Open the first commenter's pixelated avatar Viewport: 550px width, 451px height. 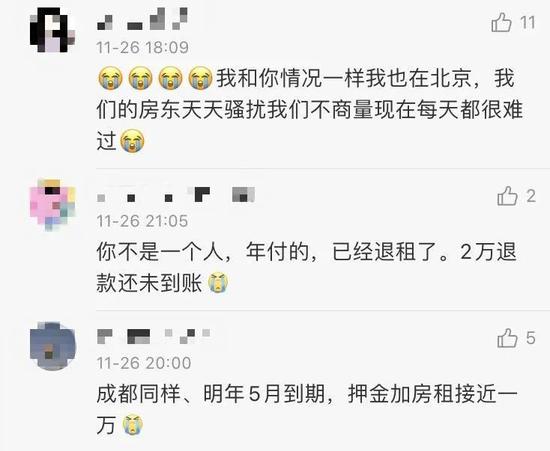tap(53, 30)
